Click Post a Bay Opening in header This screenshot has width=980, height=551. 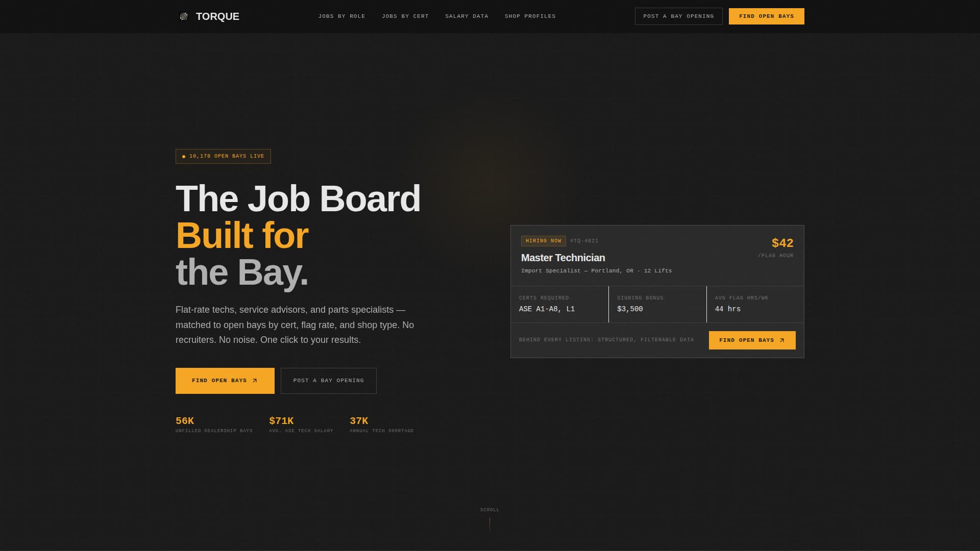pos(678,16)
